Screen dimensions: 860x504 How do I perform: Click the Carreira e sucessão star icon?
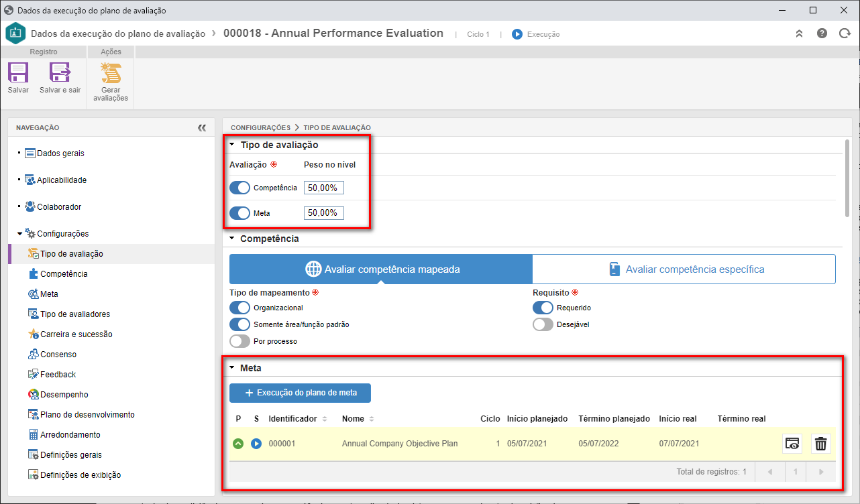pyautogui.click(x=34, y=334)
